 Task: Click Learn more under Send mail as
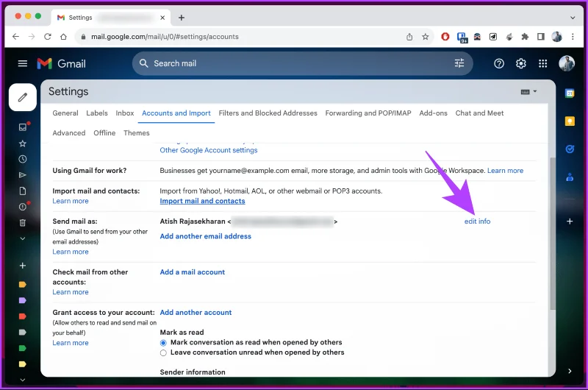[x=71, y=252]
